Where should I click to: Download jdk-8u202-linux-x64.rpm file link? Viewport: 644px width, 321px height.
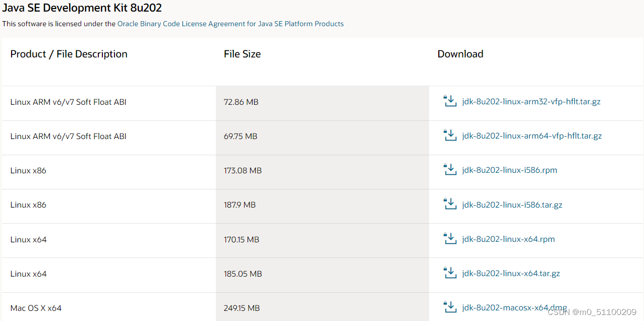[508, 239]
